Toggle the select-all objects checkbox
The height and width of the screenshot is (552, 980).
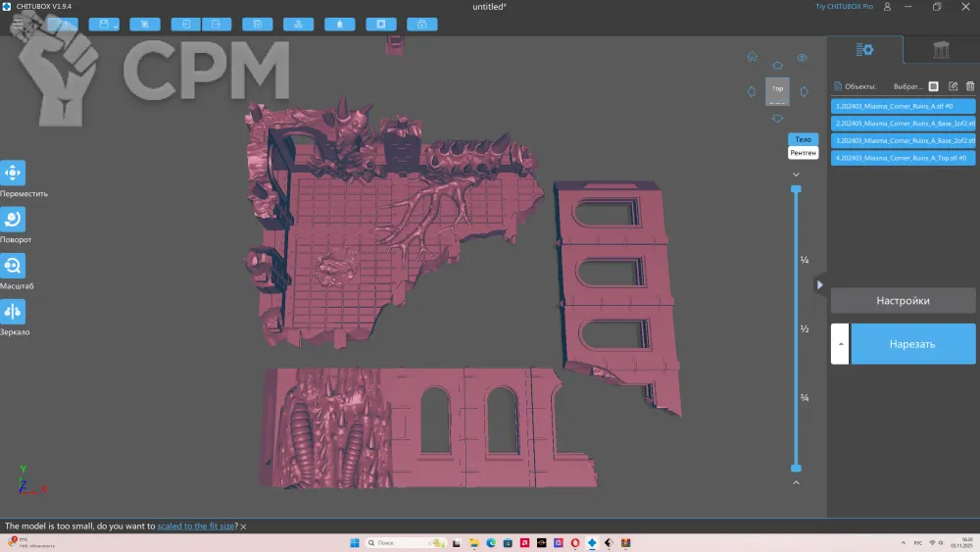pos(934,86)
